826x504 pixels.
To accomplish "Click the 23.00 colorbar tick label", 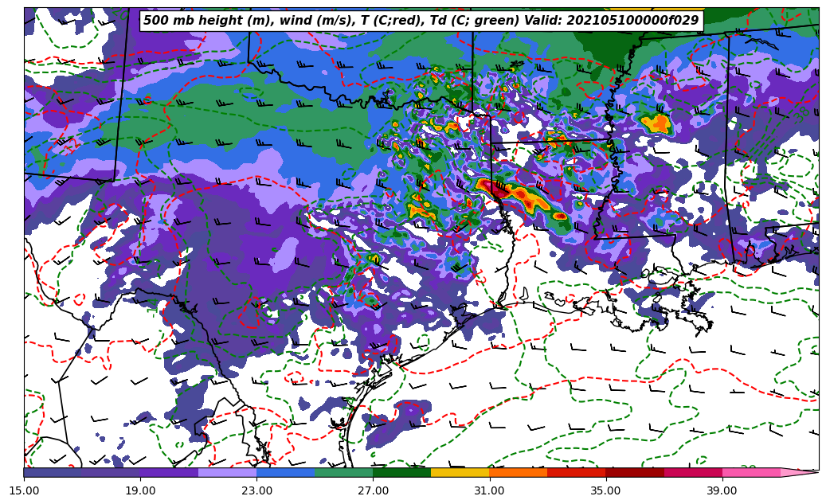I will 256,490.
